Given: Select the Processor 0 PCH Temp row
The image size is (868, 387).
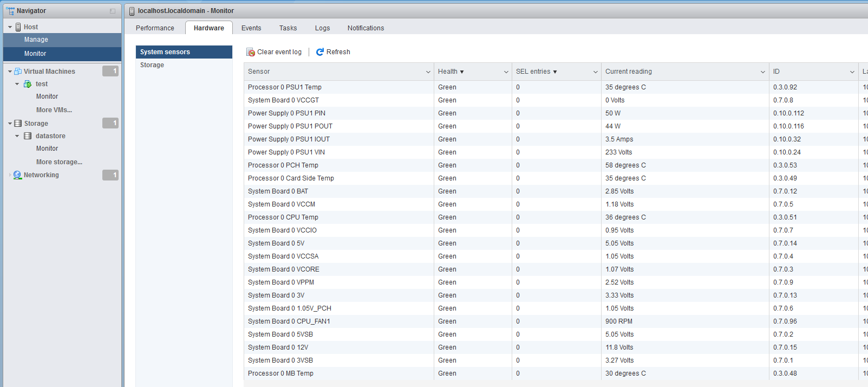Looking at the screenshot, I should click(x=556, y=165).
